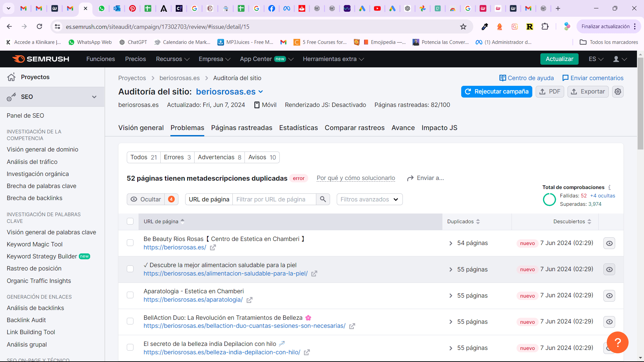View site information icon in address bar
644x362 pixels.
tap(58, 26)
